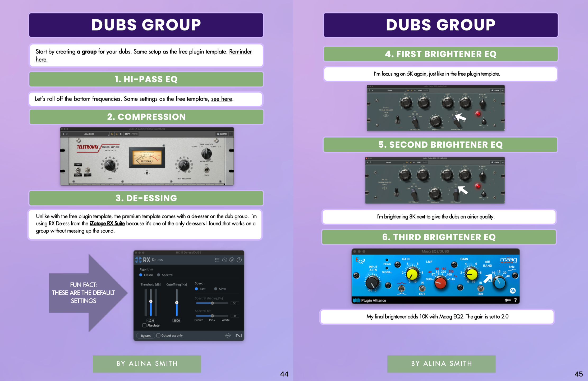Follow the 'see here' hi-pass link
The width and height of the screenshot is (588, 381).
pos(222,99)
